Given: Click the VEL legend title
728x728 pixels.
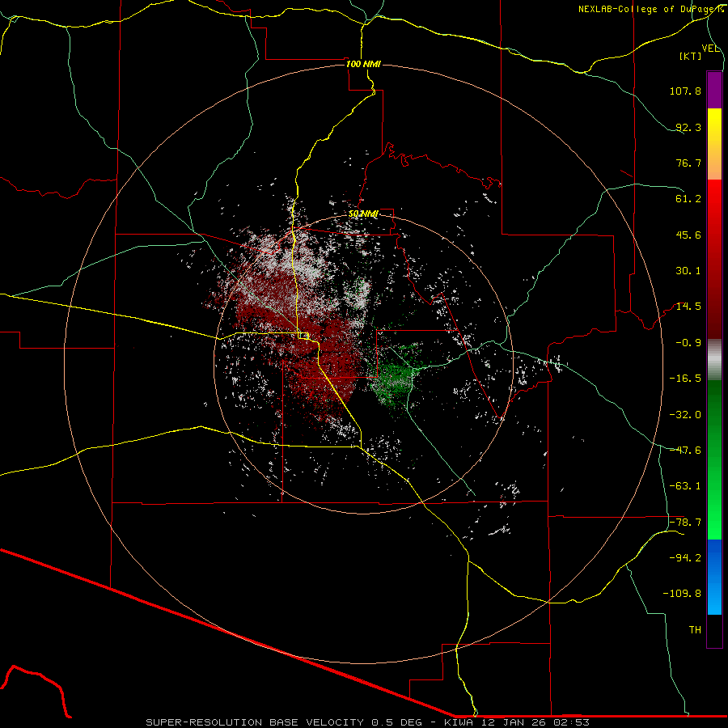Looking at the screenshot, I should (710, 48).
